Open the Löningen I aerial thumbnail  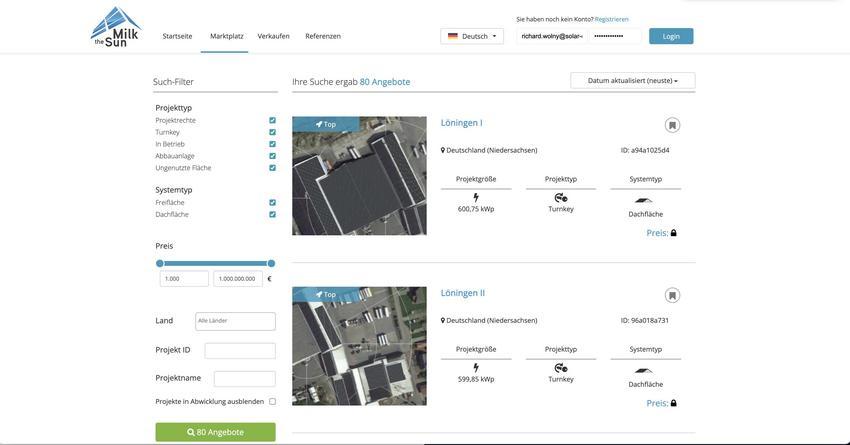coord(359,176)
